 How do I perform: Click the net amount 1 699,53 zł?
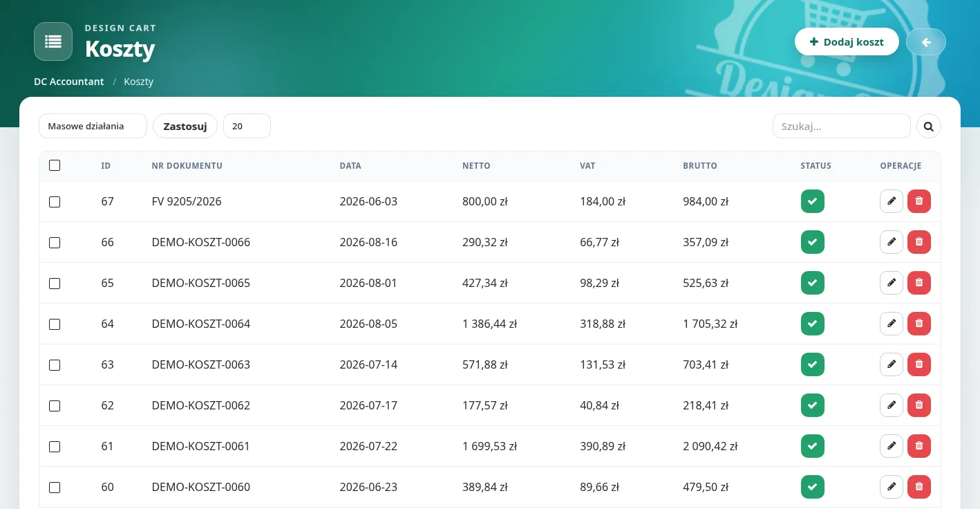tap(490, 446)
